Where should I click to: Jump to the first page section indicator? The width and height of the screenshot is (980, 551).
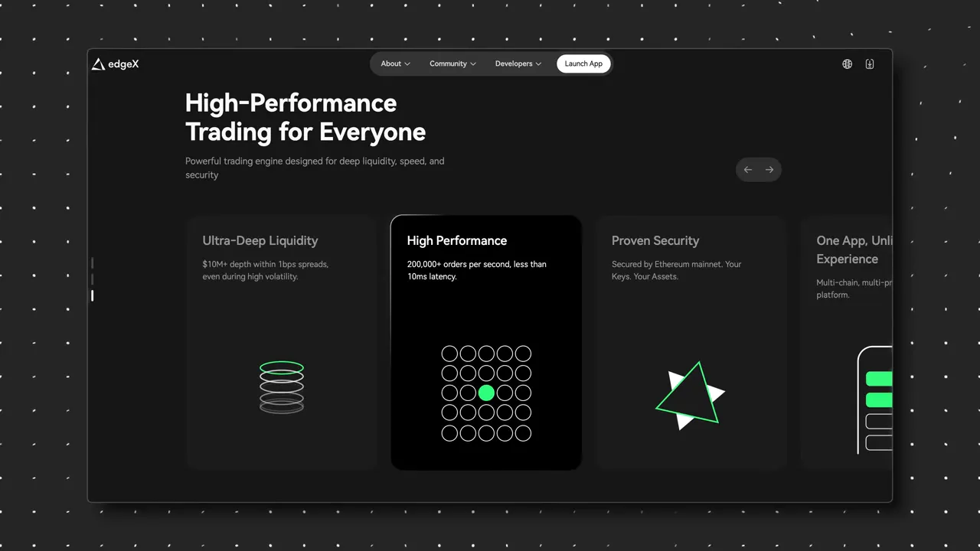pyautogui.click(x=93, y=263)
